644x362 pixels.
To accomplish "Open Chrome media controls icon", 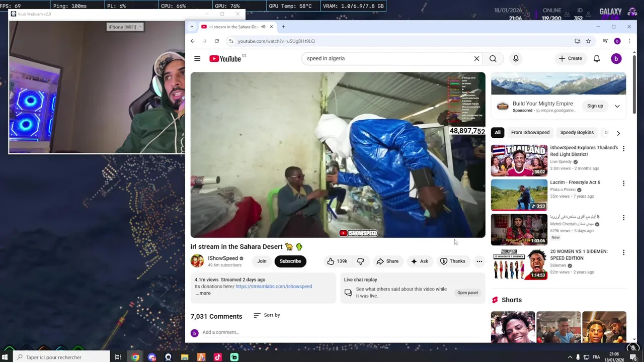I will click(605, 41).
